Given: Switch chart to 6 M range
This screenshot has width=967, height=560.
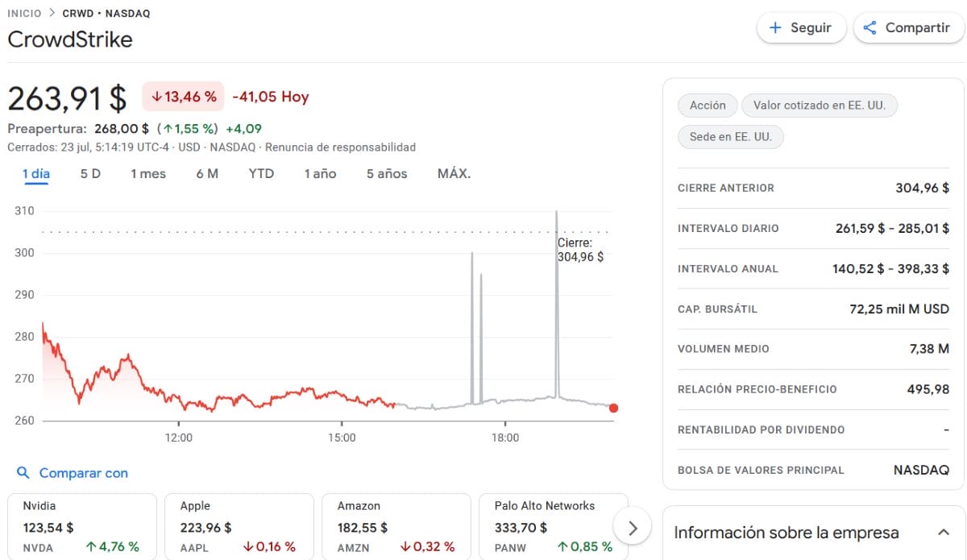Looking at the screenshot, I should [207, 173].
